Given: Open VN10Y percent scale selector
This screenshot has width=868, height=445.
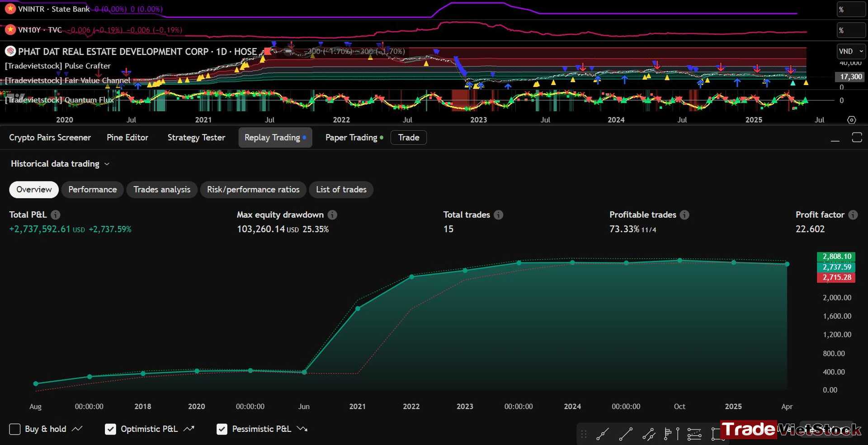Looking at the screenshot, I should click(851, 30).
